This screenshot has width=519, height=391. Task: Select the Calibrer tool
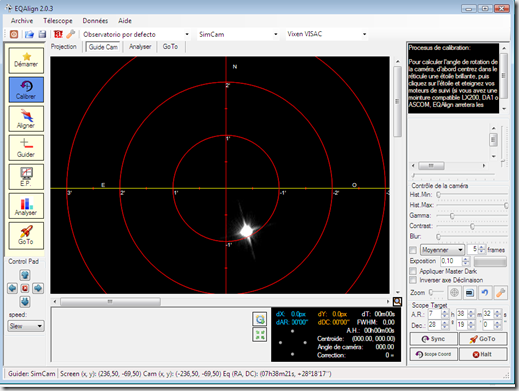(26, 89)
